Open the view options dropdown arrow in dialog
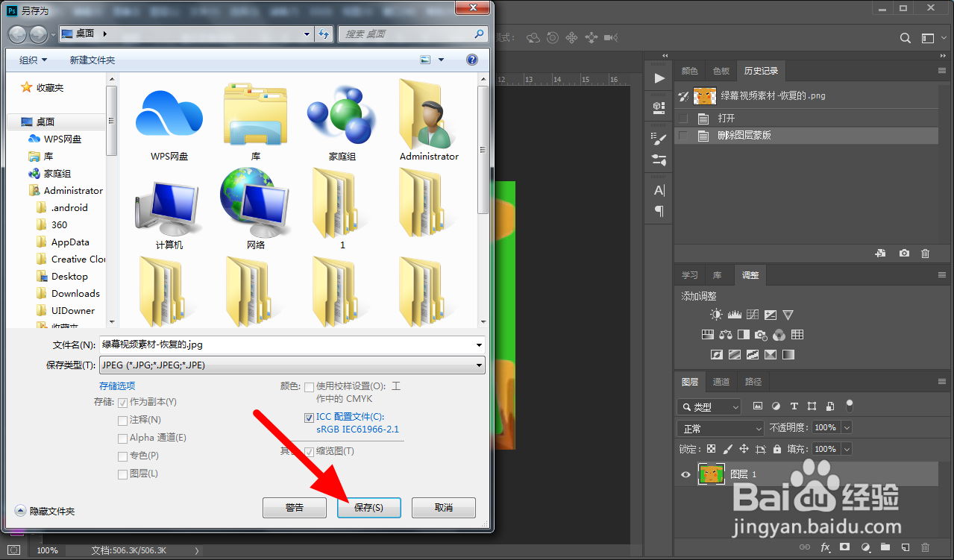 point(441,60)
